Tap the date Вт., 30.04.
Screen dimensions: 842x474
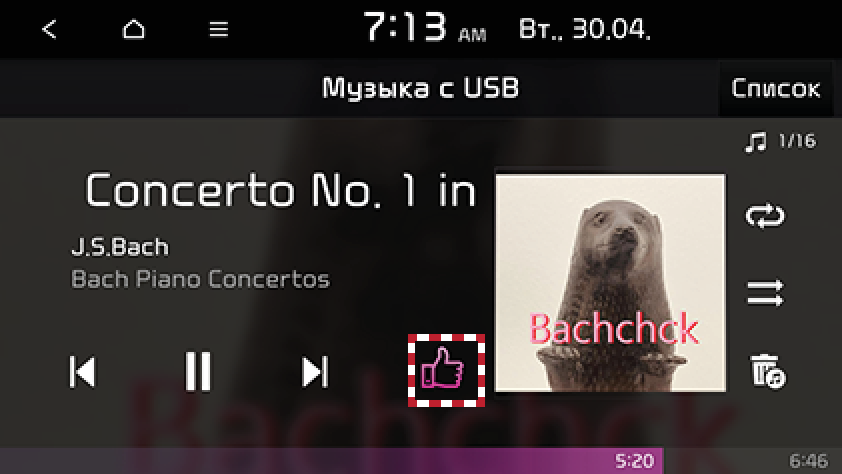coord(584,29)
